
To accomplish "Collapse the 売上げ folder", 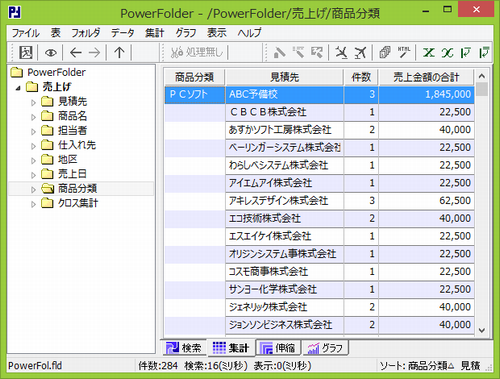I will click(18, 88).
